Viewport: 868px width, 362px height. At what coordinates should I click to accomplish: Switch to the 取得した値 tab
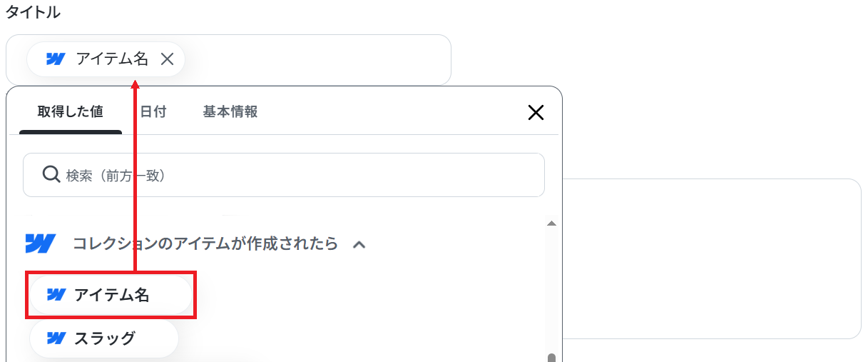coord(71,112)
